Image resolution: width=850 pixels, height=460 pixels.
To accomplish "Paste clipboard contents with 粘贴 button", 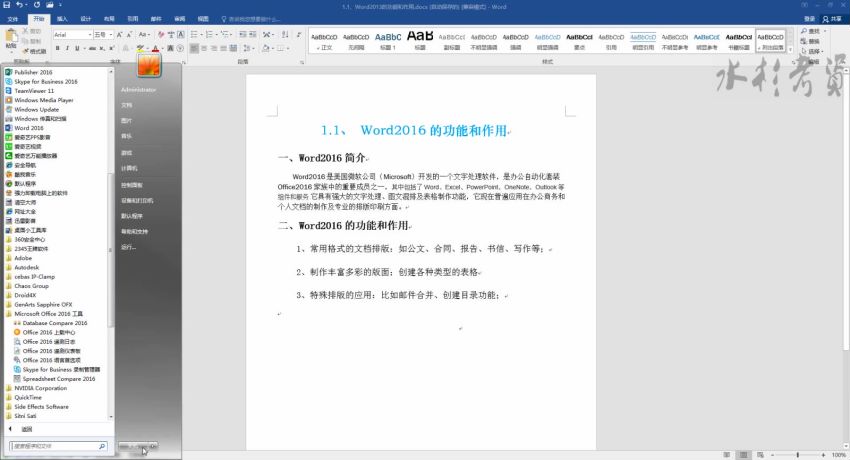I will point(11,40).
